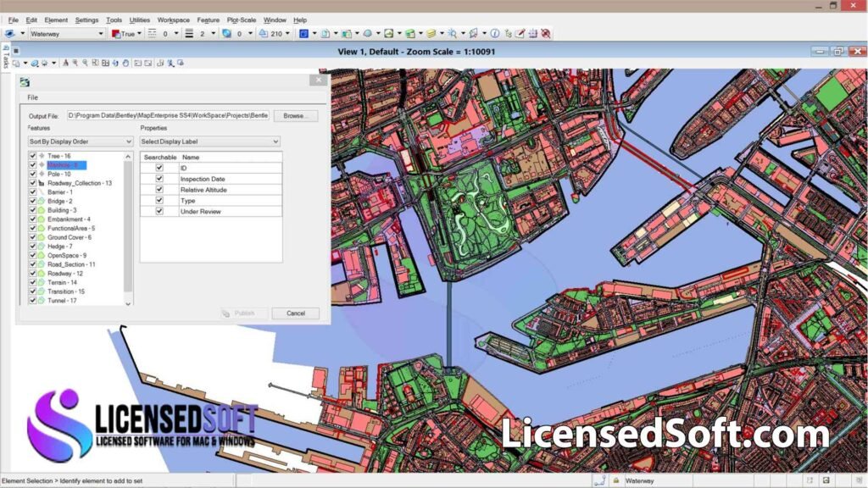Click the features list scrollbar up arrow
Viewport: 868px width, 488px height.
pos(129,157)
